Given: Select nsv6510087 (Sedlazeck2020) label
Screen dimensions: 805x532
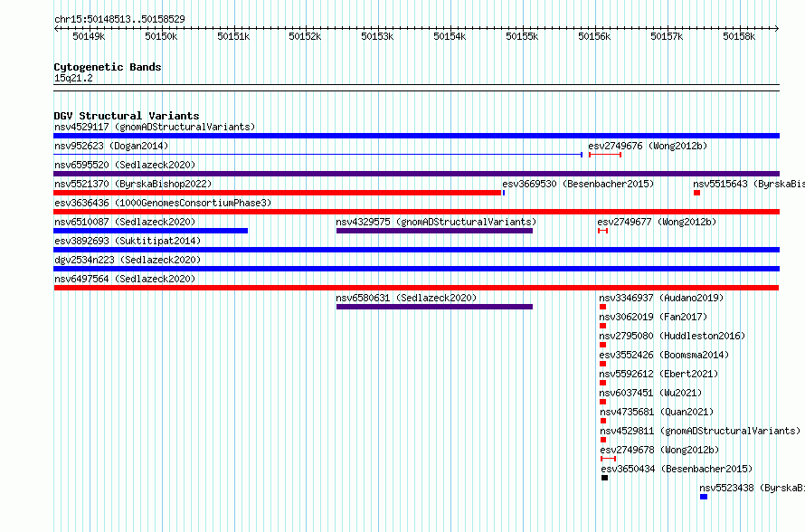Looking at the screenshot, I should click(125, 222).
